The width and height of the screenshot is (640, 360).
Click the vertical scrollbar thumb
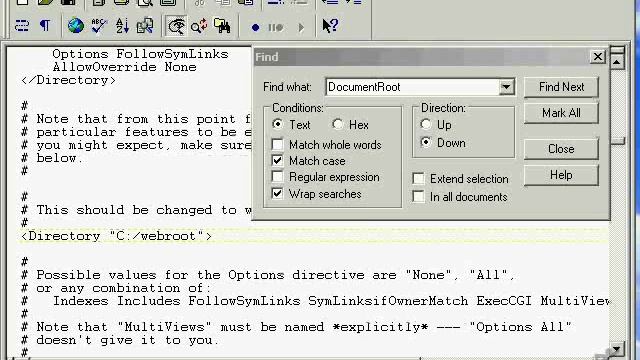point(618,141)
